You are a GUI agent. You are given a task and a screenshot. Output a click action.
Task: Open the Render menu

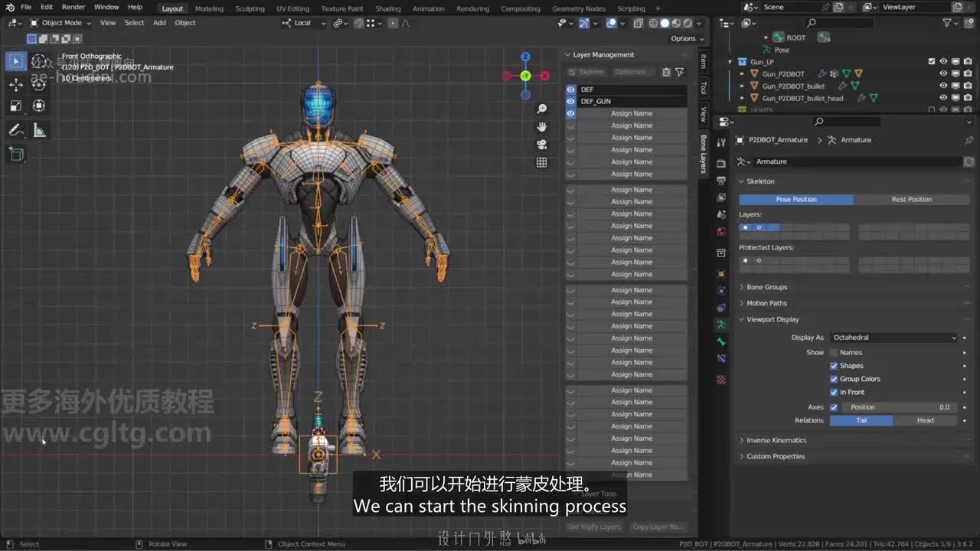tap(73, 7)
